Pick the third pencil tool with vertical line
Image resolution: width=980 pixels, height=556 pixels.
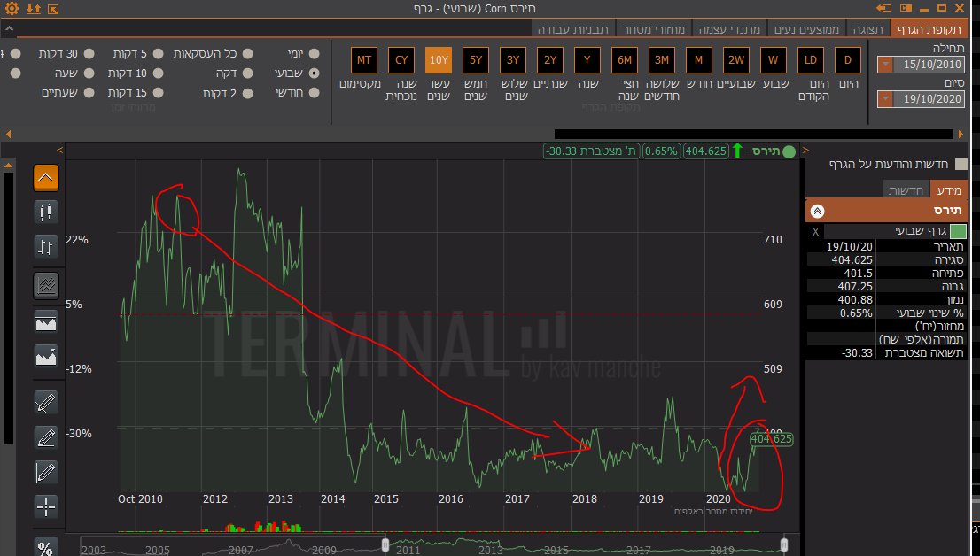pyautogui.click(x=45, y=472)
